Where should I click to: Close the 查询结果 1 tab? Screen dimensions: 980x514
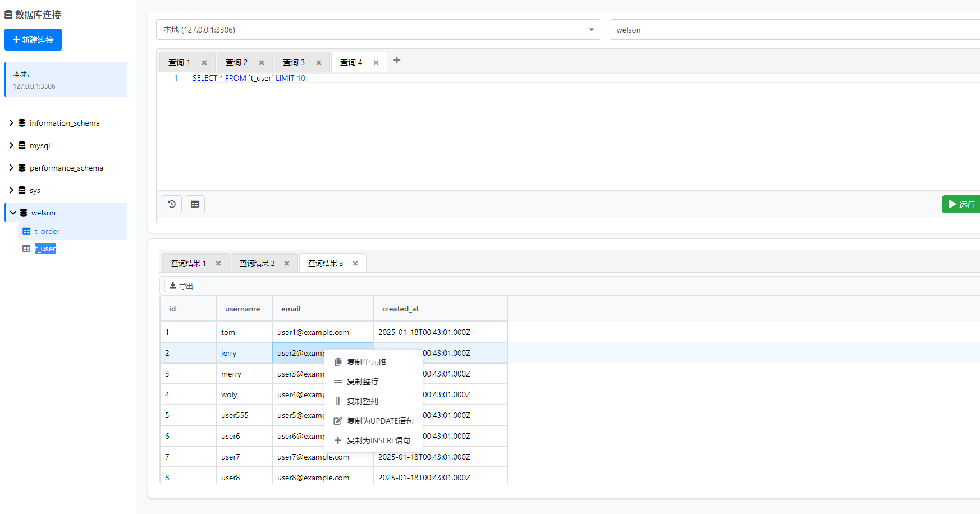[x=218, y=263]
